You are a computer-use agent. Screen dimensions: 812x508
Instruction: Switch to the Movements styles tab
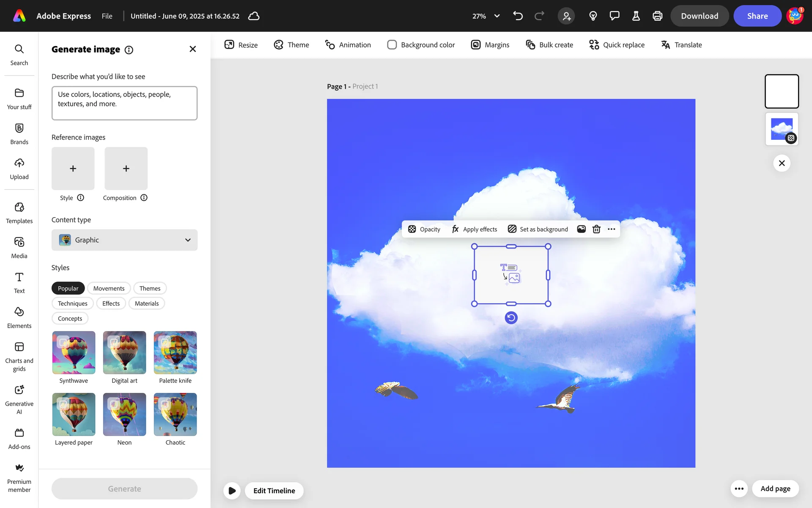tap(109, 288)
